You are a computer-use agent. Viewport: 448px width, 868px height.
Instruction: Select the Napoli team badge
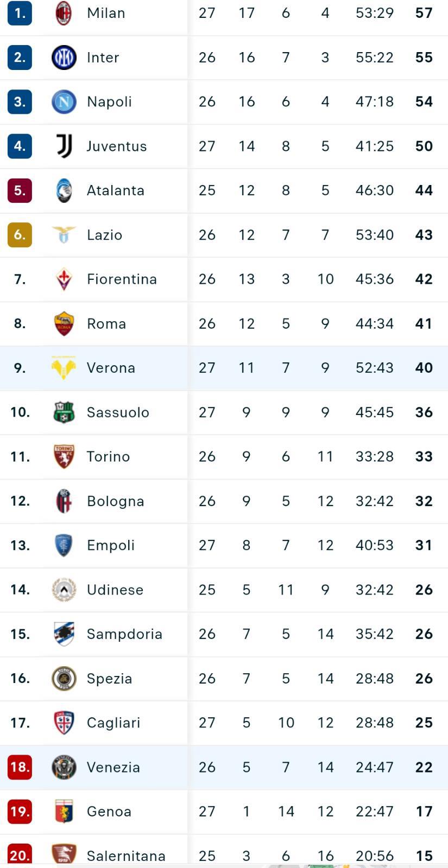point(64,102)
